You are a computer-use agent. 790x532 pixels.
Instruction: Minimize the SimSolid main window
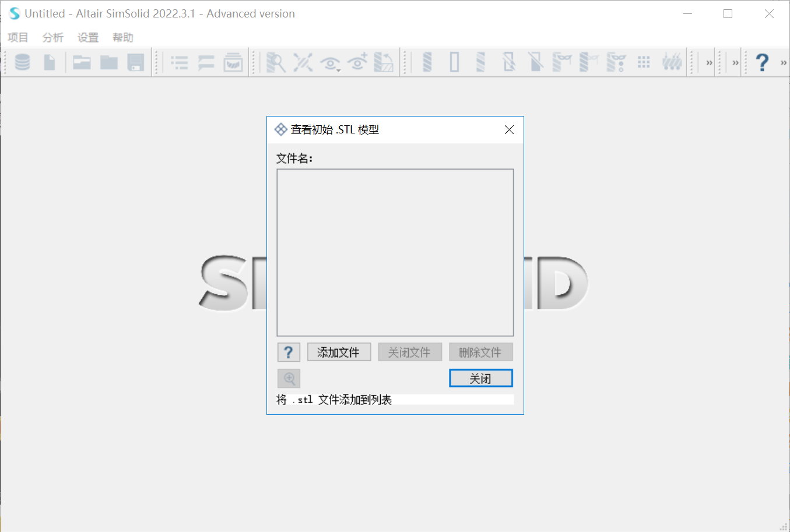point(688,13)
